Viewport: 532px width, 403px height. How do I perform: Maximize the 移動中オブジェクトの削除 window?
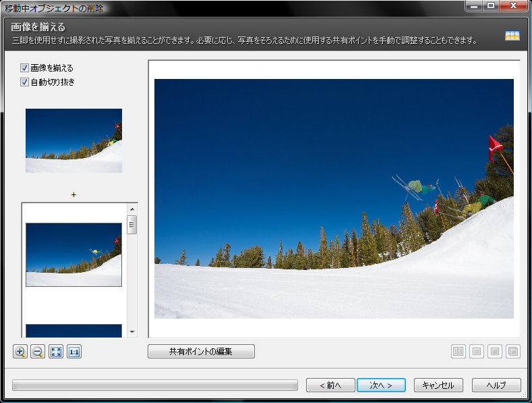491,6
